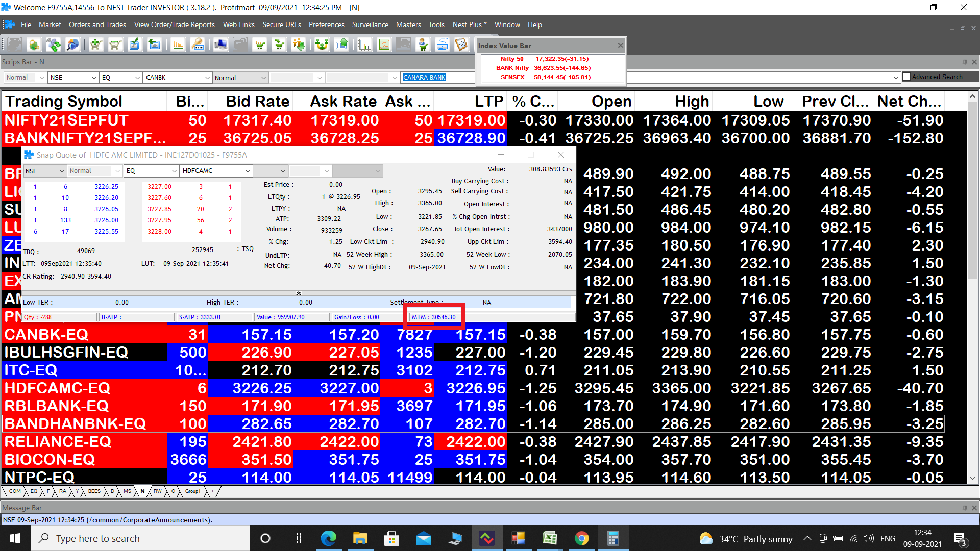Click the collapse arrow in Snap Quote
The width and height of the screenshot is (980, 551).
pyautogui.click(x=299, y=293)
